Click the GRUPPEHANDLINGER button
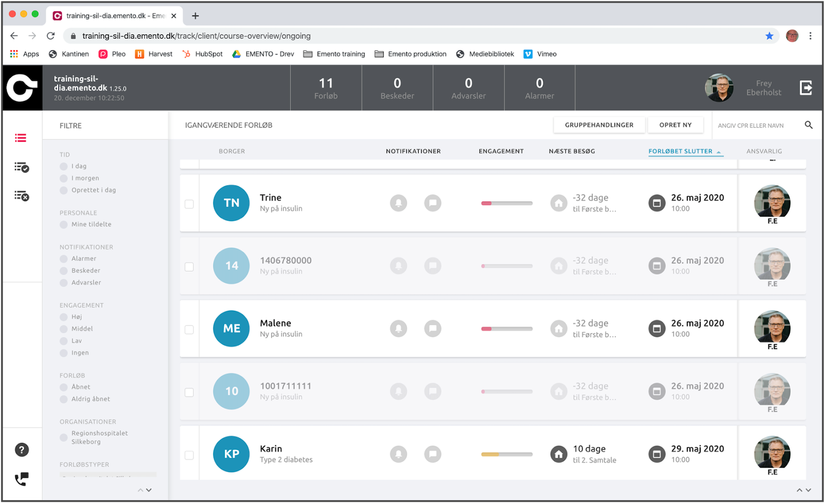This screenshot has height=504, width=825. (599, 125)
